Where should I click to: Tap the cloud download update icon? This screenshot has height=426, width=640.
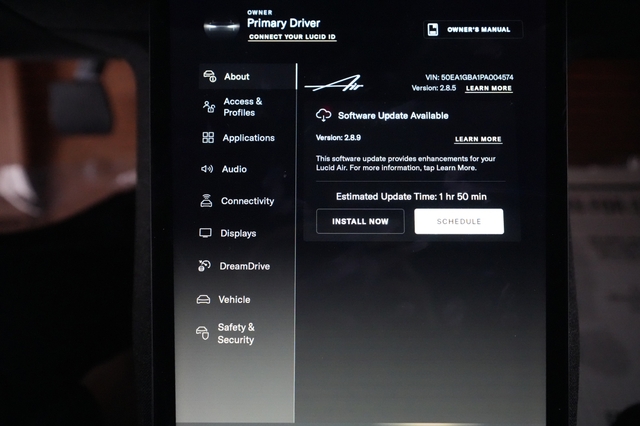click(324, 116)
